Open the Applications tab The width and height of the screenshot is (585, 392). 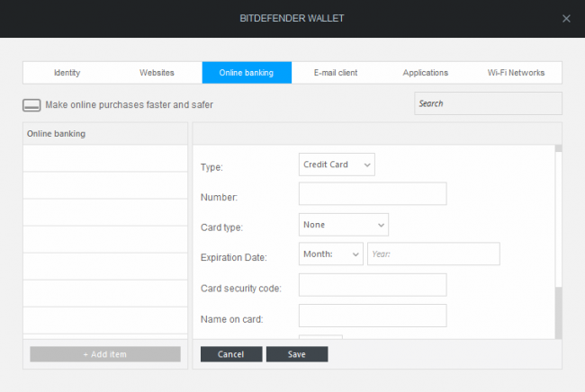(x=426, y=73)
